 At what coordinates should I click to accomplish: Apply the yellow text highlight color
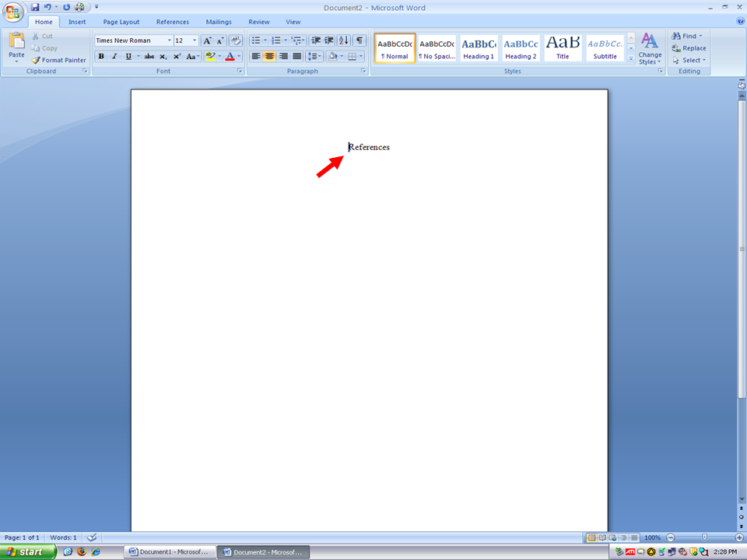(x=210, y=56)
